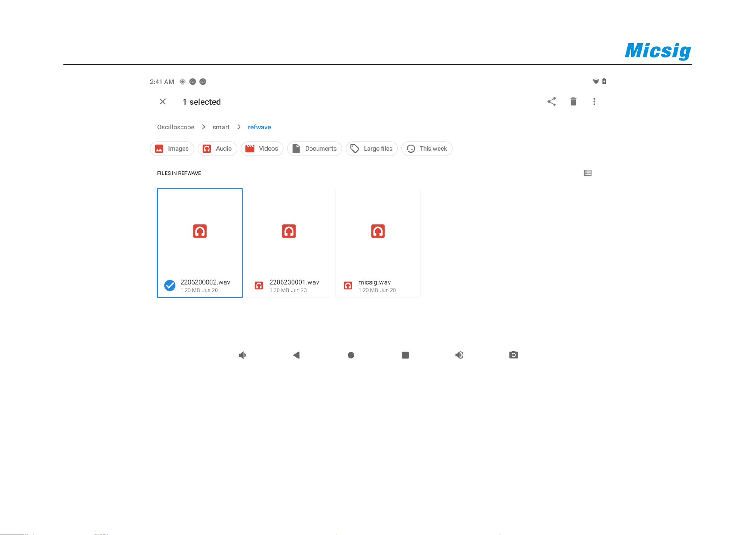Switch to list view layout
This screenshot has width=756, height=535.
(x=588, y=173)
